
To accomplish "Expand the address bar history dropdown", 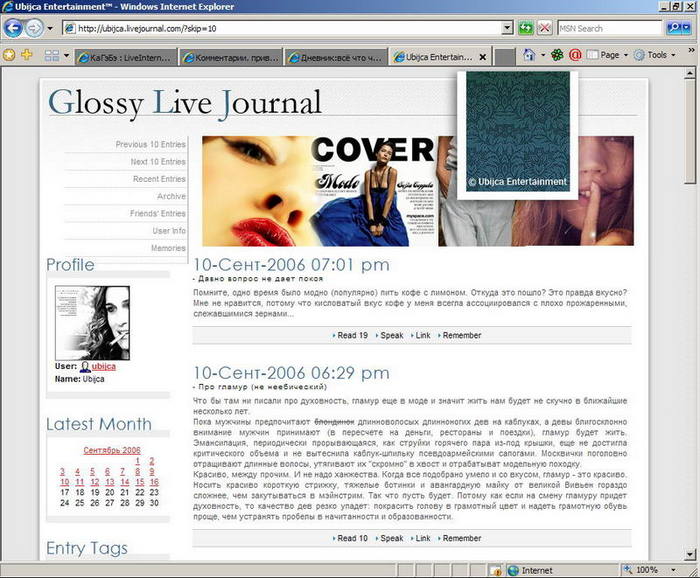I will pyautogui.click(x=507, y=28).
